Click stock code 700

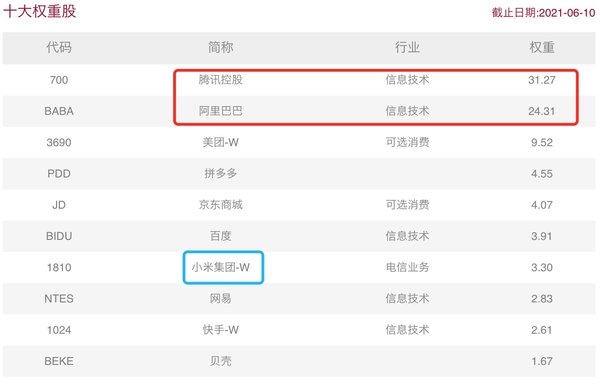pyautogui.click(x=59, y=80)
